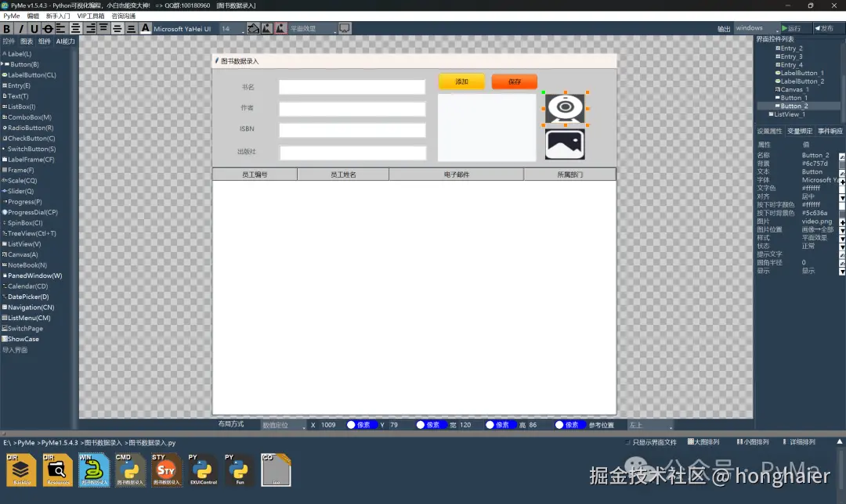Screen dimensions: 846x504
Task: Toggle bold formatting in toolbar
Action: (6, 29)
